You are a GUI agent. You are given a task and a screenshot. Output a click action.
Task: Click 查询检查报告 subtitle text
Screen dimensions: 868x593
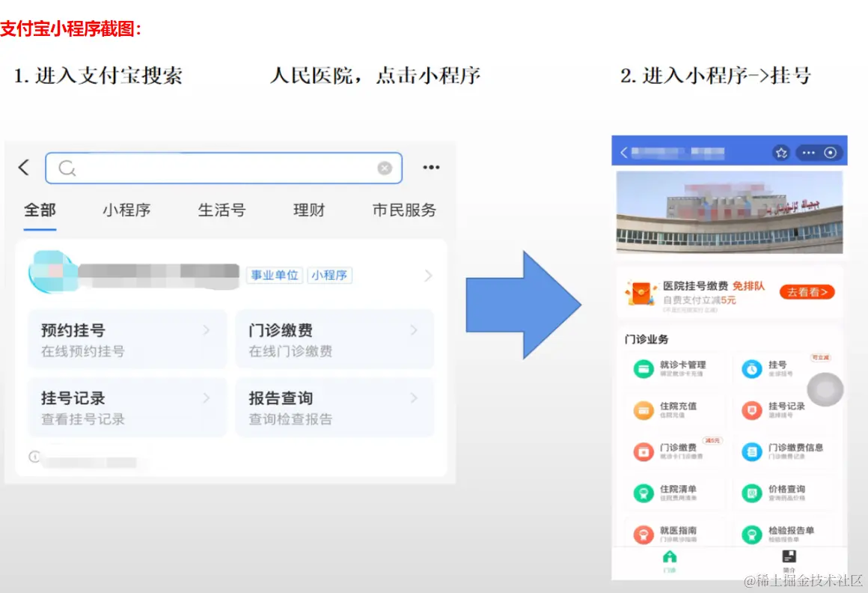290,419
